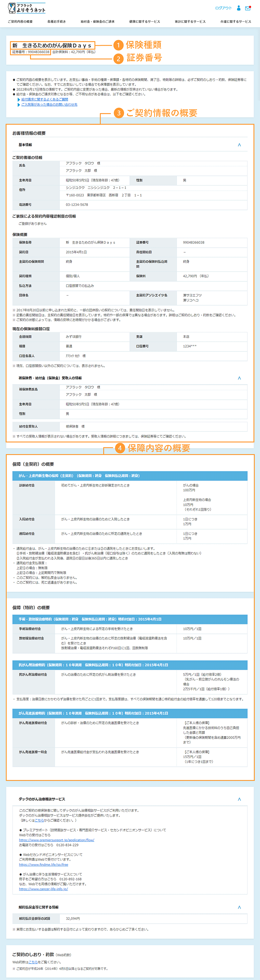Collapse the 基本情報 section chevron

coord(239,145)
